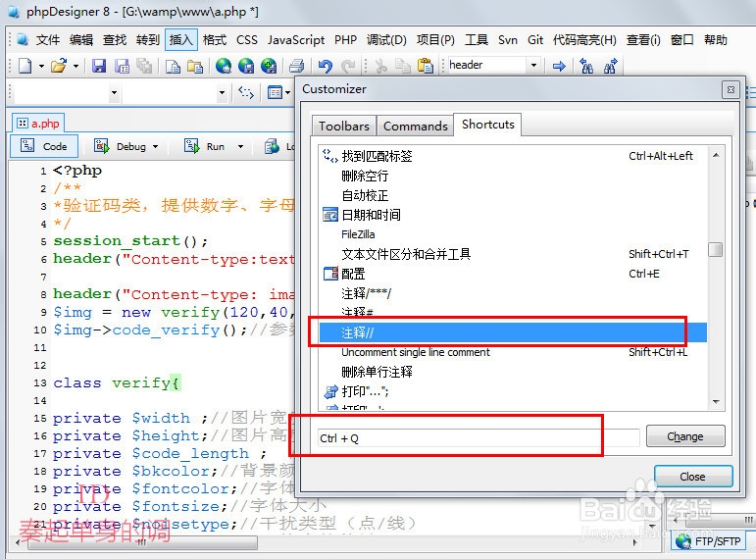This screenshot has width=756, height=559.
Task: Open the Git menu
Action: [535, 40]
